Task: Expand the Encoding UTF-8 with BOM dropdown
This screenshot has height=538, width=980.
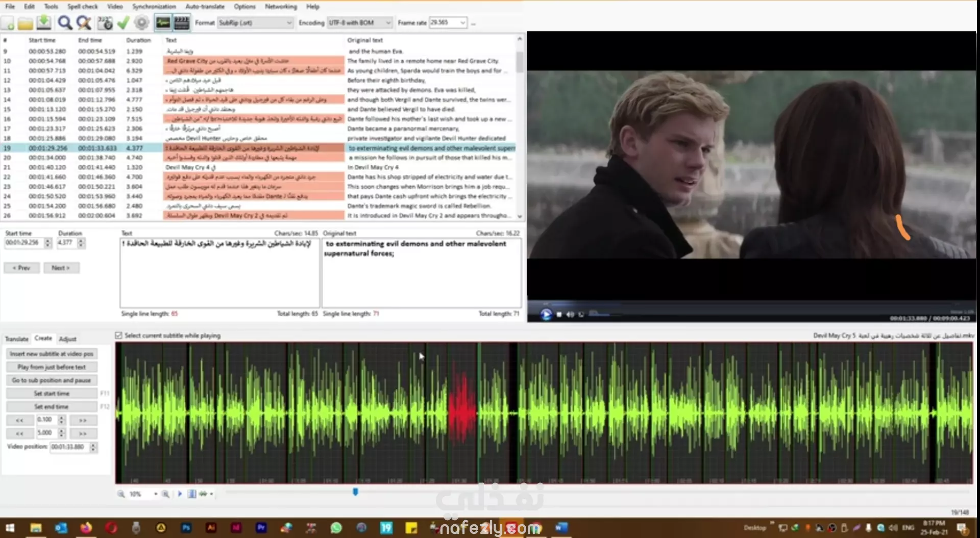Action: [388, 23]
